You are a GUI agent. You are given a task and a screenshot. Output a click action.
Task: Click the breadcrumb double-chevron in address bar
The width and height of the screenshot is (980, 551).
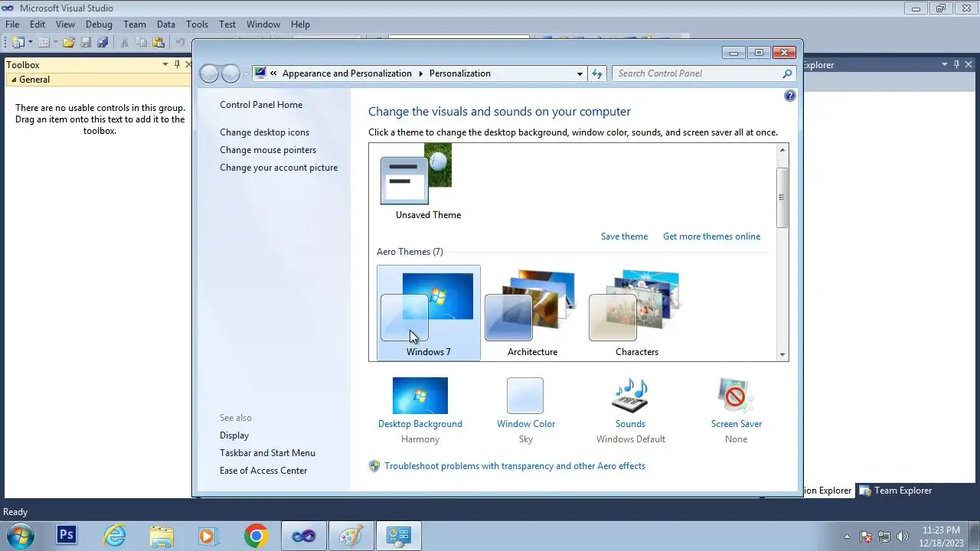click(x=274, y=73)
